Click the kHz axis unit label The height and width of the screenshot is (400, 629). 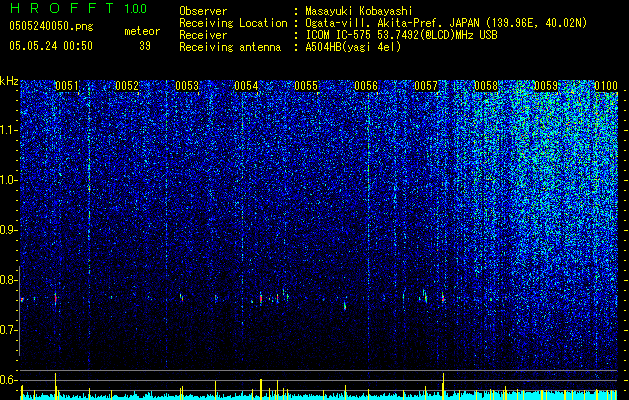tap(9, 81)
